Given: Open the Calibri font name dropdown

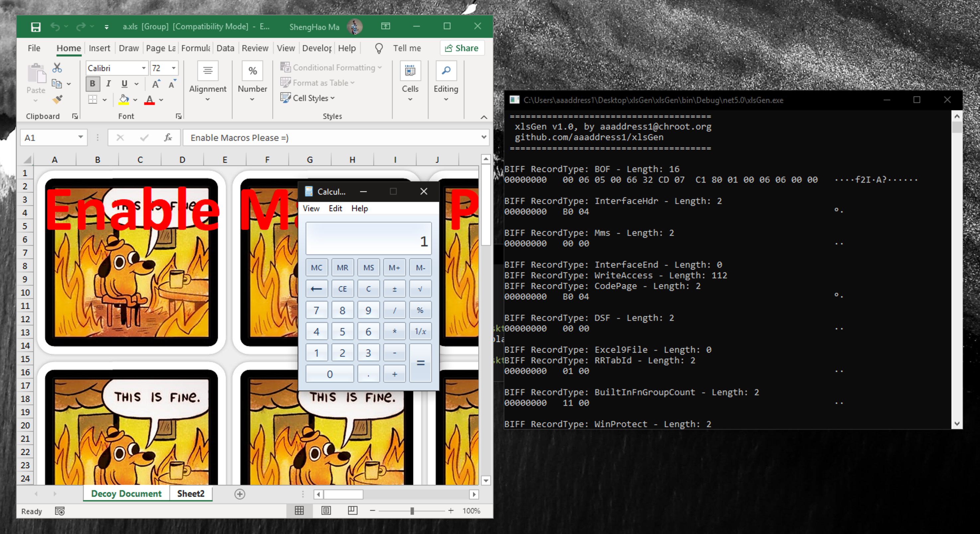Looking at the screenshot, I should coord(144,68).
